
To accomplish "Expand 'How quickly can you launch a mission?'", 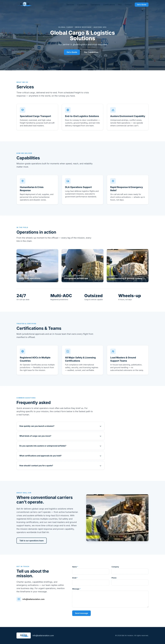I will click(60, 426).
